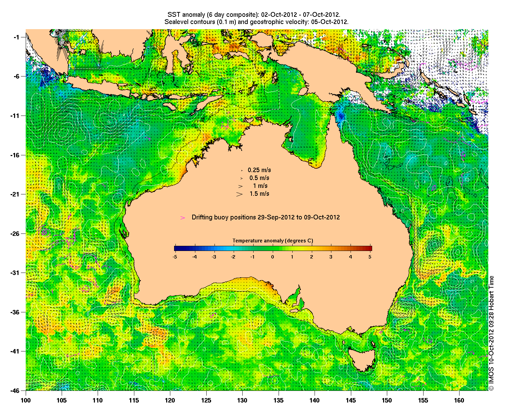Click the colorbar tick label -5

click(174, 257)
